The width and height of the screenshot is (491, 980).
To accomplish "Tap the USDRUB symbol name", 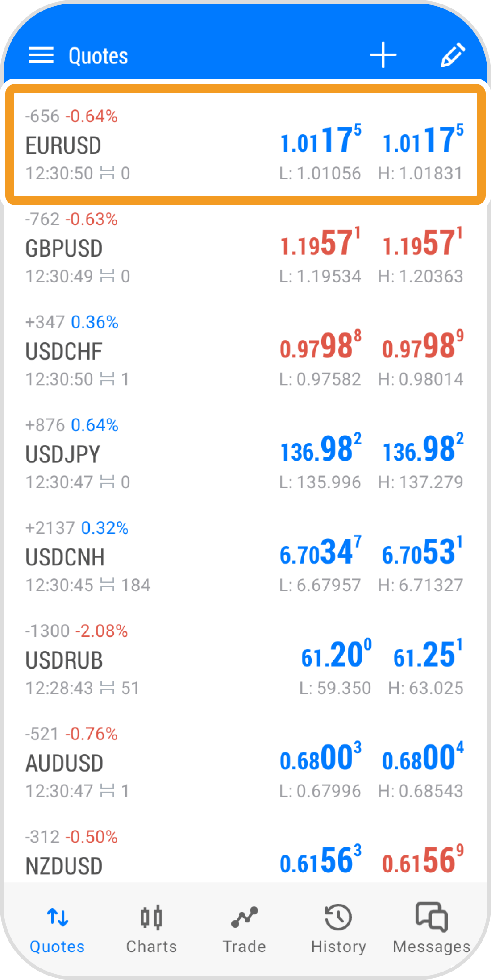I will pos(64,660).
